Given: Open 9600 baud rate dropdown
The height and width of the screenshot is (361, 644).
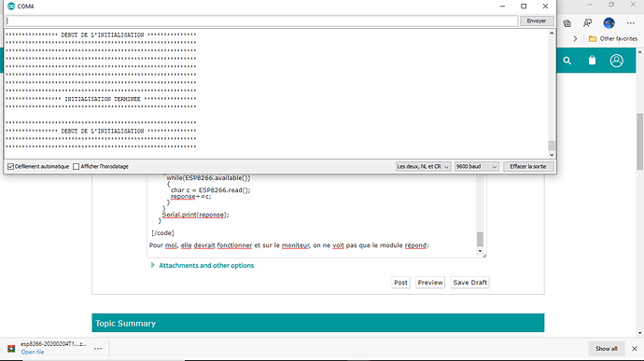Looking at the screenshot, I should click(476, 166).
